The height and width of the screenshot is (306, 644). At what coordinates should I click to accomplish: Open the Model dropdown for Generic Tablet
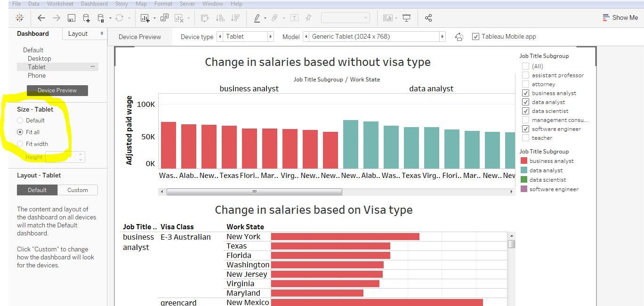click(442, 36)
